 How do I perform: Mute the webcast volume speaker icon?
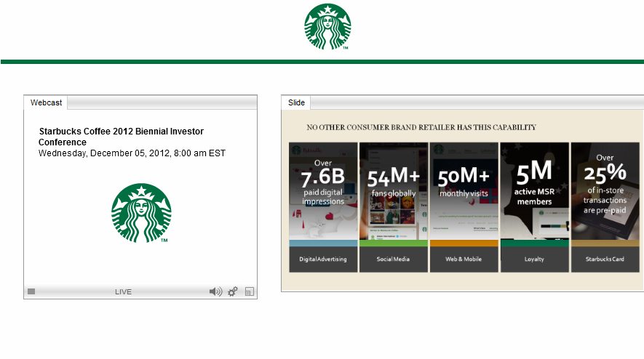(x=215, y=291)
